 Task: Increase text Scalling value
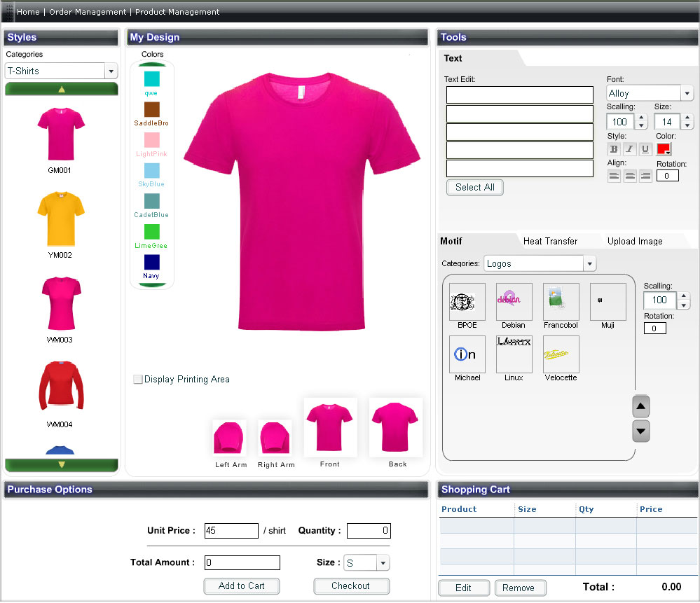(642, 118)
